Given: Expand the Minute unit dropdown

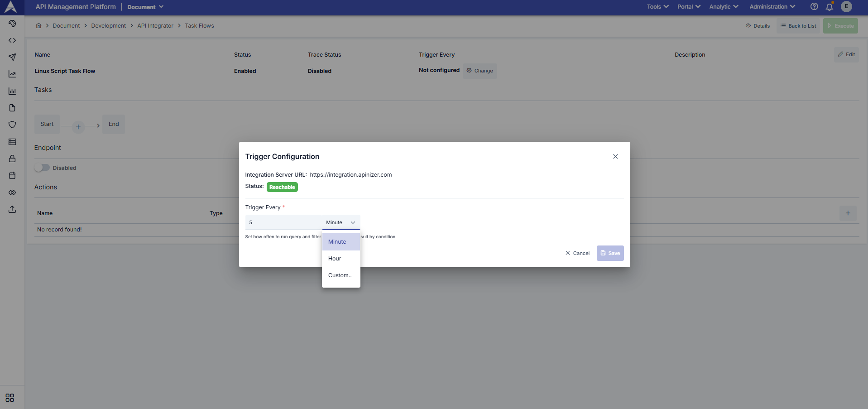Looking at the screenshot, I should [x=341, y=222].
